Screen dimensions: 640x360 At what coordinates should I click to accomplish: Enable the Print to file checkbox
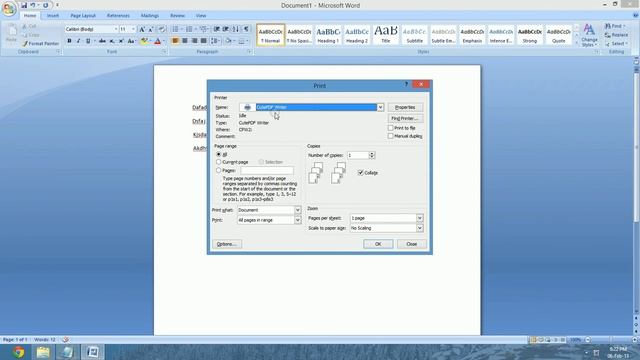tap(391, 128)
